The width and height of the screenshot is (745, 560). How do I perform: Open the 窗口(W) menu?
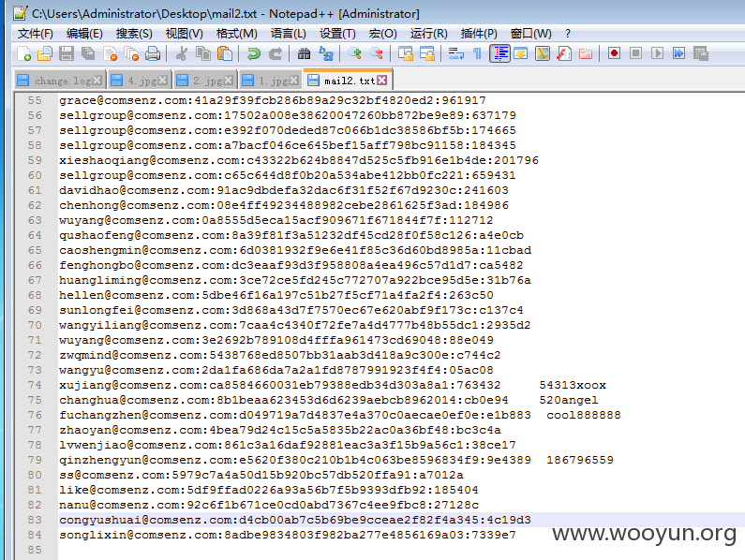[530, 34]
